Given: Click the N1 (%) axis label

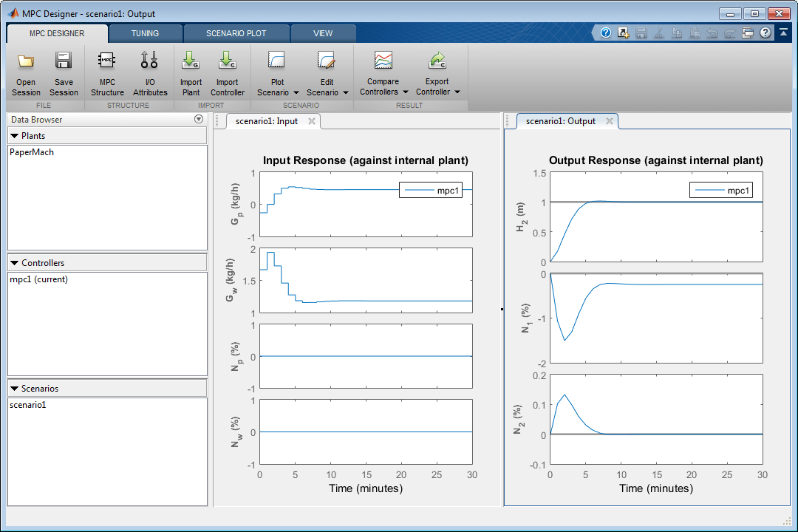Looking at the screenshot, I should [526, 318].
